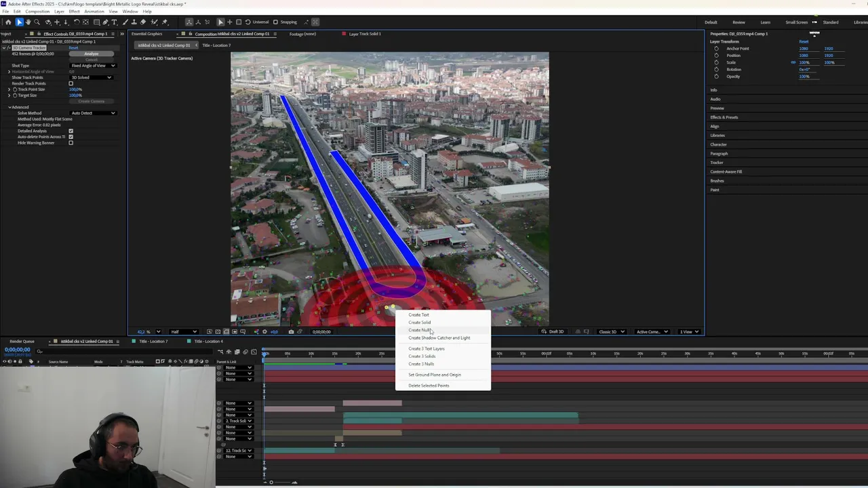Click the Track Point Size value 100,0%

75,89
